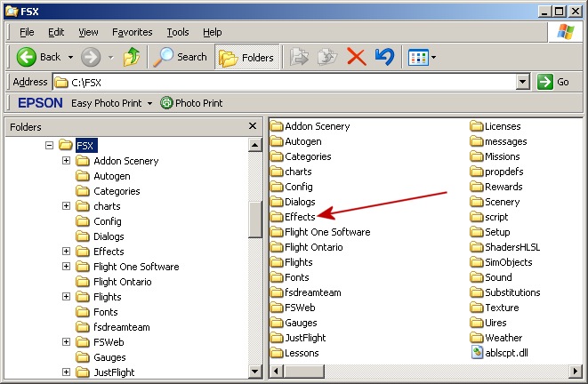Click the Up one level folder icon

pos(132,57)
